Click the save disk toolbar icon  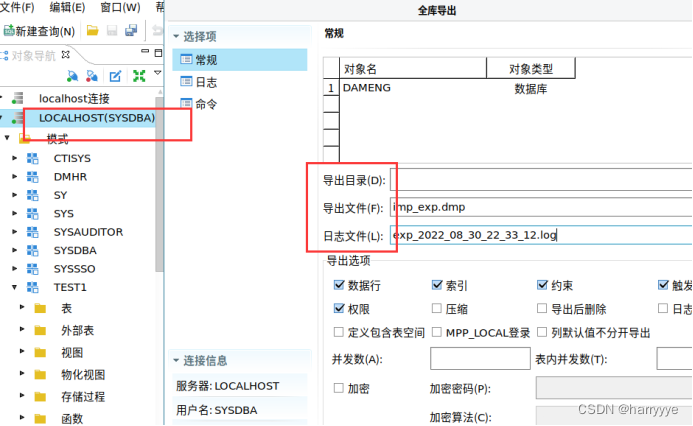click(112, 30)
